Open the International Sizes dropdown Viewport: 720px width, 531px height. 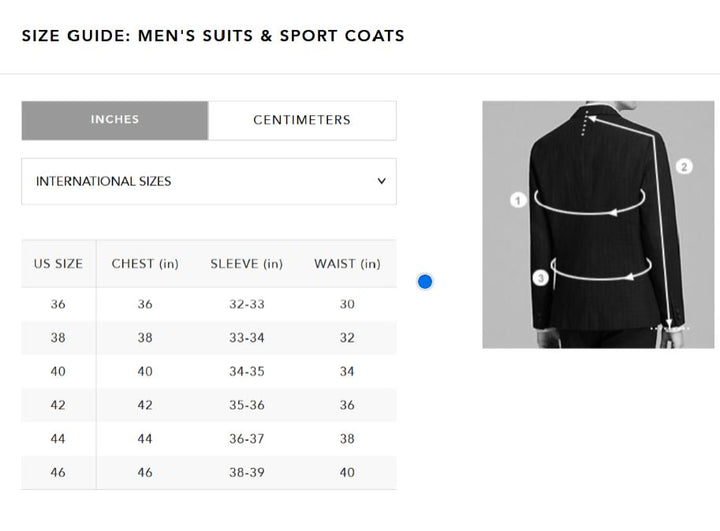[208, 181]
